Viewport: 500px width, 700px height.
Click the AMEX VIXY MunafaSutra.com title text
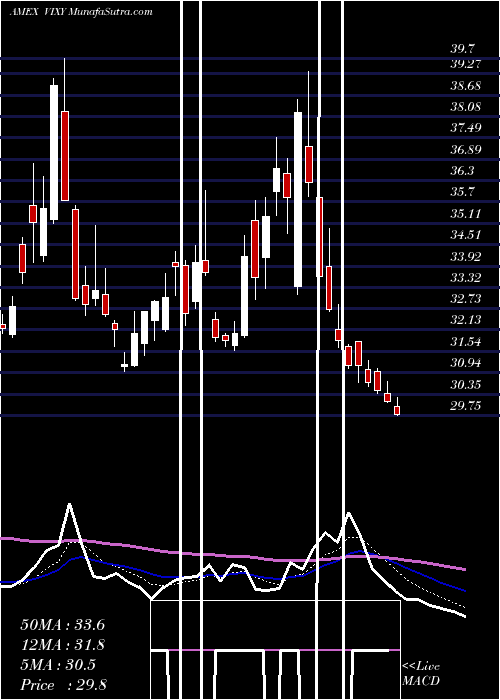[81, 12]
